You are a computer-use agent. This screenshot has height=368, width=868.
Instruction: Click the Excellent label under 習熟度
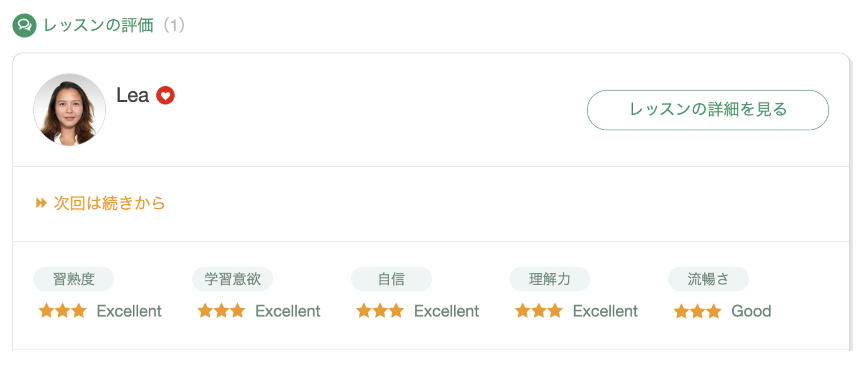(129, 311)
